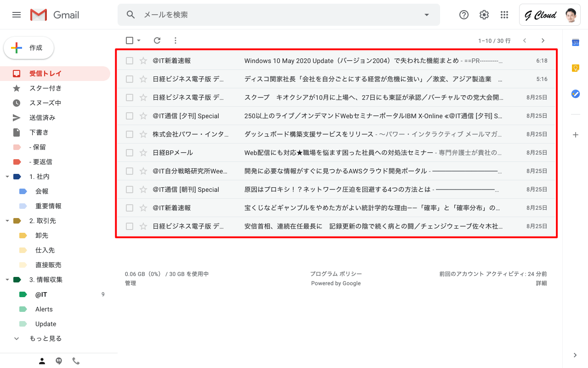This screenshot has width=588, height=368.
Task: Click the search magnifier icon
Action: tap(131, 15)
